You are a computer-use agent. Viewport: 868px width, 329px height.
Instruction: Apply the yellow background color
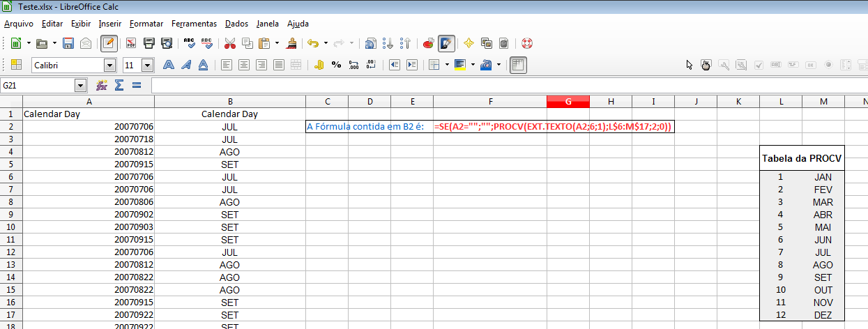tap(459, 65)
